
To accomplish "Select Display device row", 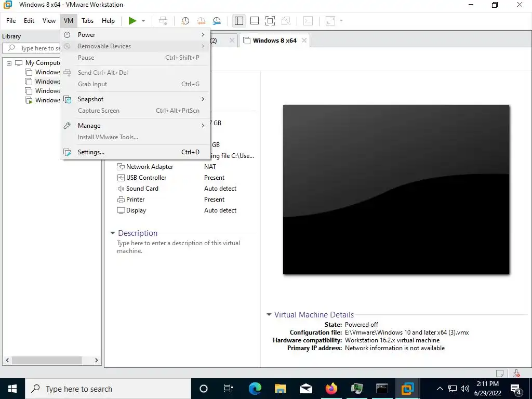I will (185, 210).
